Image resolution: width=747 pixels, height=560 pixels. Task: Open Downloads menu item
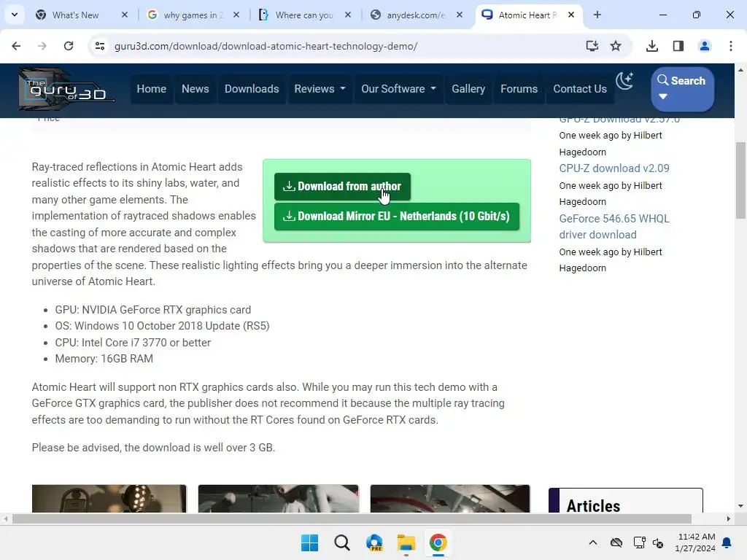point(252,89)
